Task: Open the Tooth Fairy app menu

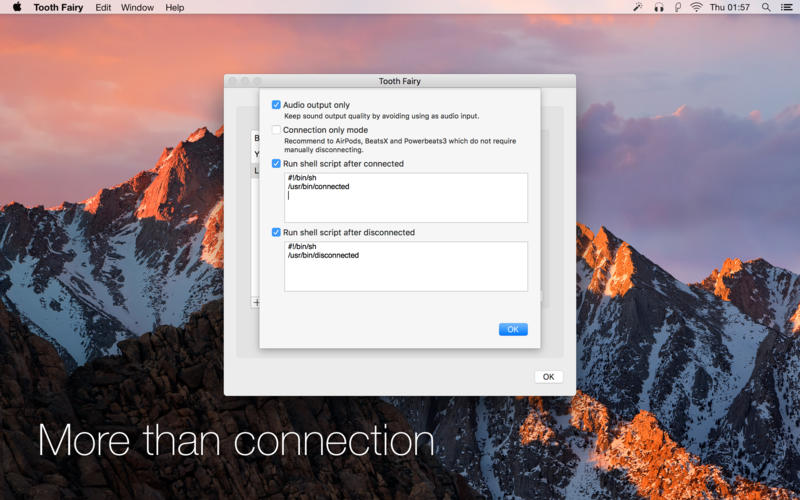Action: coord(58,7)
